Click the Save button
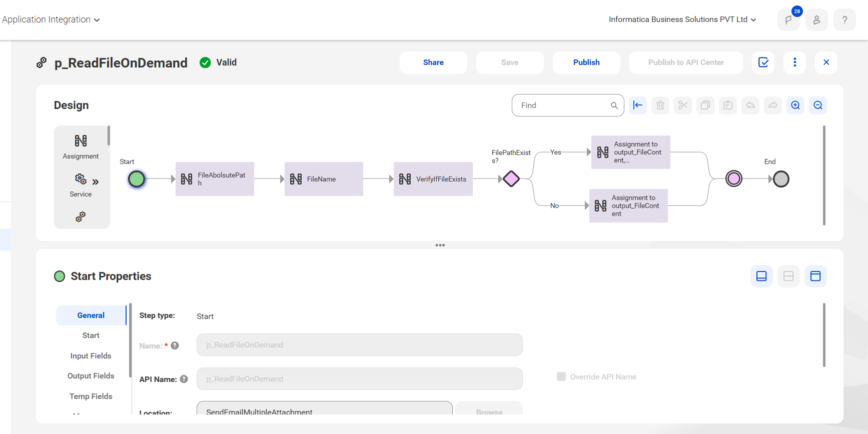Screen dimensions: 868x434 coord(510,62)
